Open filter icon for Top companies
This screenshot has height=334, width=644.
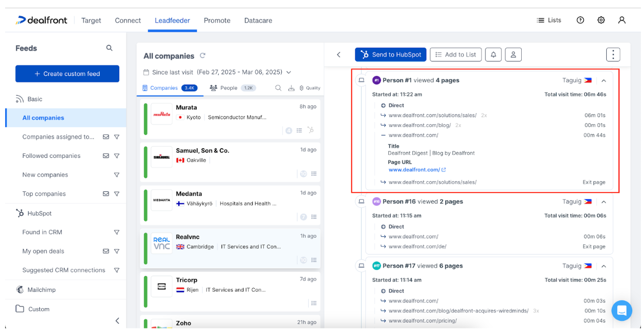point(117,194)
